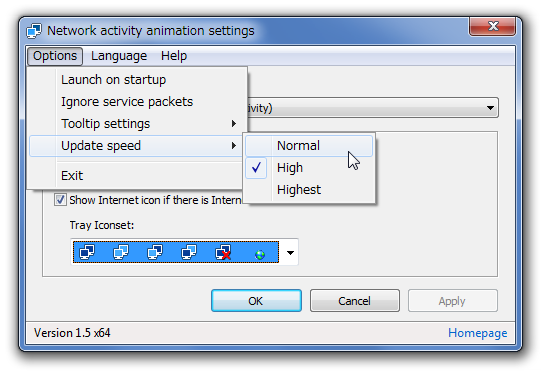Toggle Launch on startup option
Image resolution: width=542 pixels, height=374 pixels.
[x=138, y=80]
